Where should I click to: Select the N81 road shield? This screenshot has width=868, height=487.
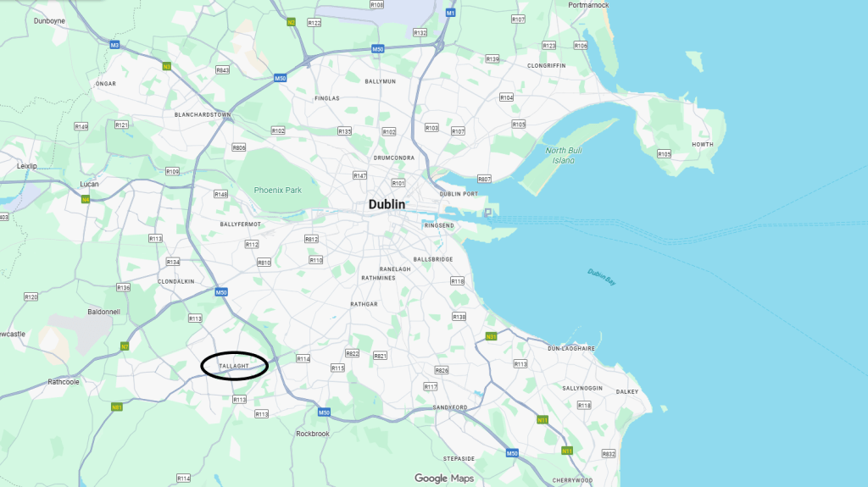[x=117, y=407]
